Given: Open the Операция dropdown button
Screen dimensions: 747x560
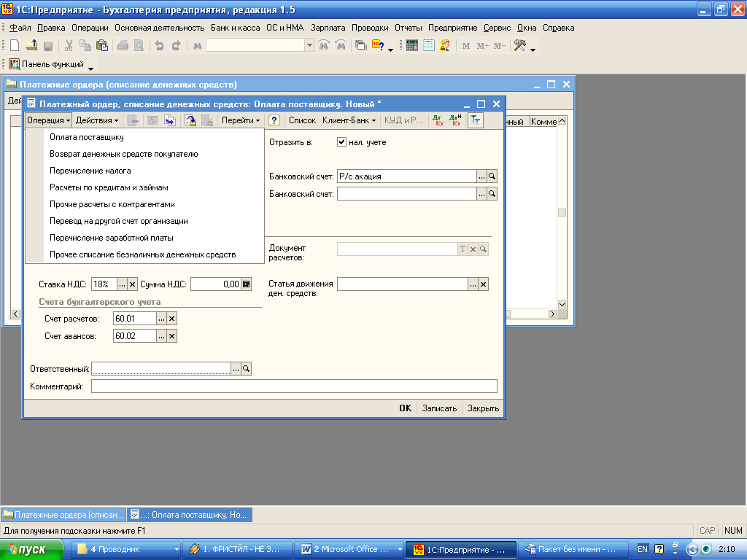Looking at the screenshot, I should pos(49,120).
